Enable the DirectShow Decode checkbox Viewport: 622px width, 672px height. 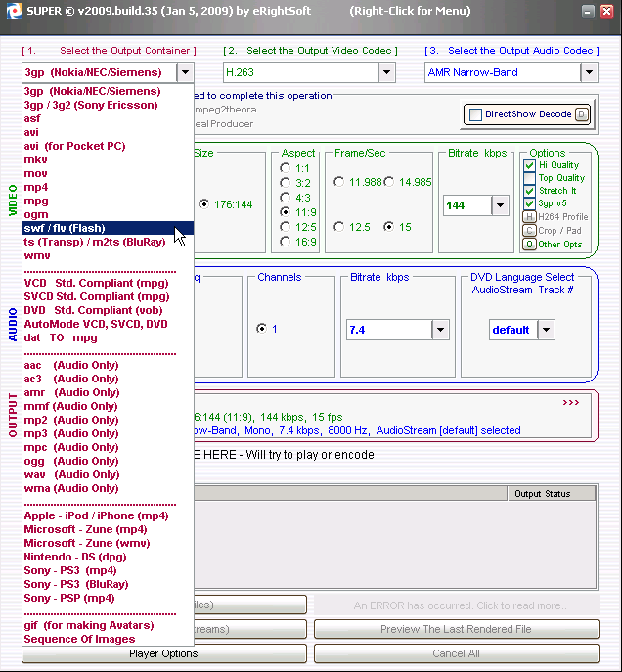[x=475, y=114]
